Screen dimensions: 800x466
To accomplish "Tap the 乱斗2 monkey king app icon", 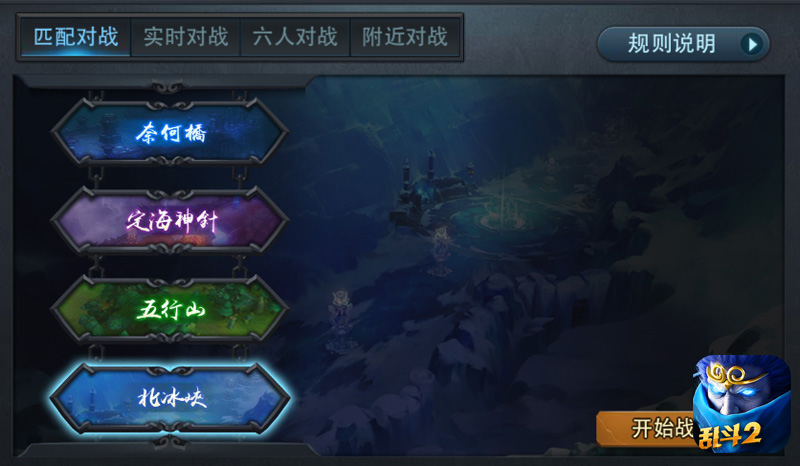I will pos(742,404).
